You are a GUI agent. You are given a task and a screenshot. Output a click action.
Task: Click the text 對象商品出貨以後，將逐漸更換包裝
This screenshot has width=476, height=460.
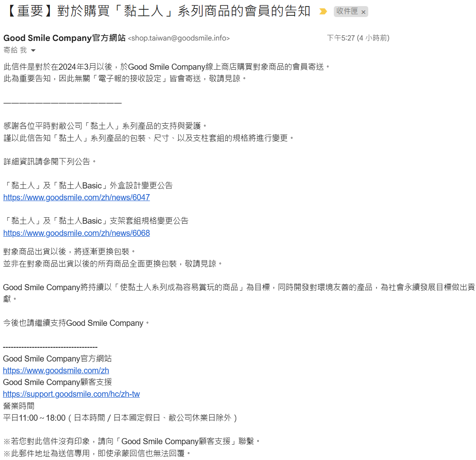(x=69, y=251)
